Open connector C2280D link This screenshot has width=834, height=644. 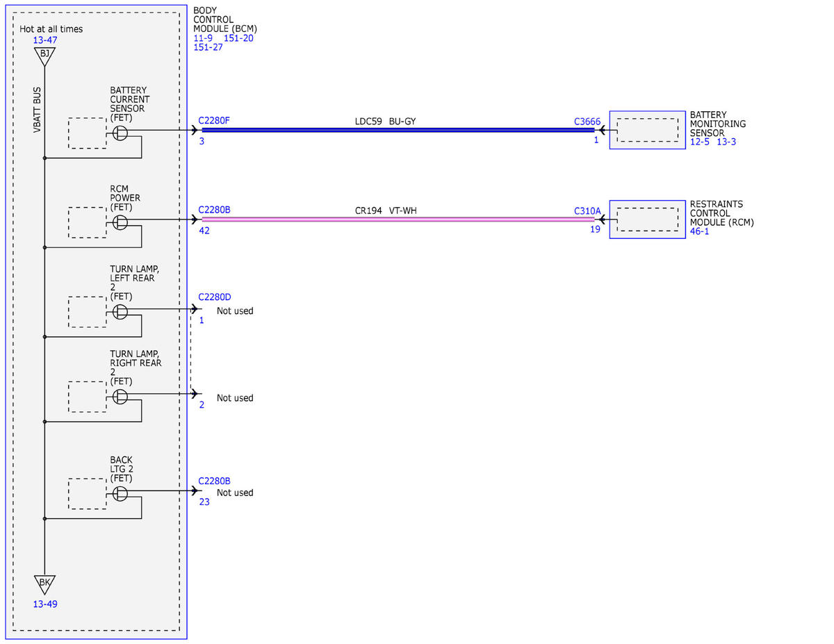[x=215, y=297]
